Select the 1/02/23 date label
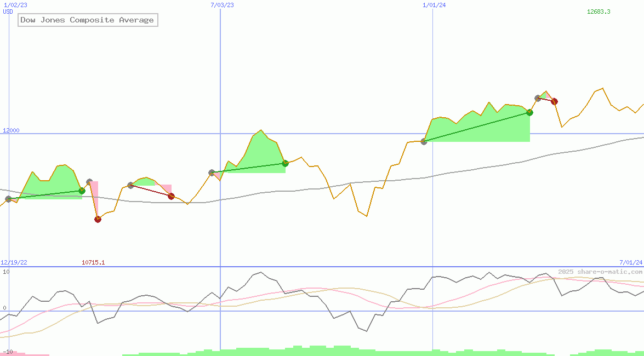644x356 pixels. click(x=15, y=4)
